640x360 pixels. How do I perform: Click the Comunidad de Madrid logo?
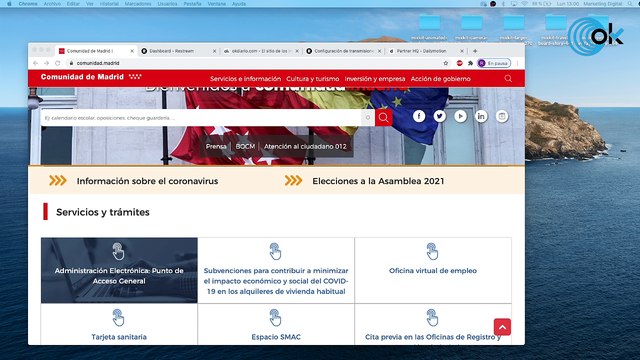pyautogui.click(x=91, y=77)
